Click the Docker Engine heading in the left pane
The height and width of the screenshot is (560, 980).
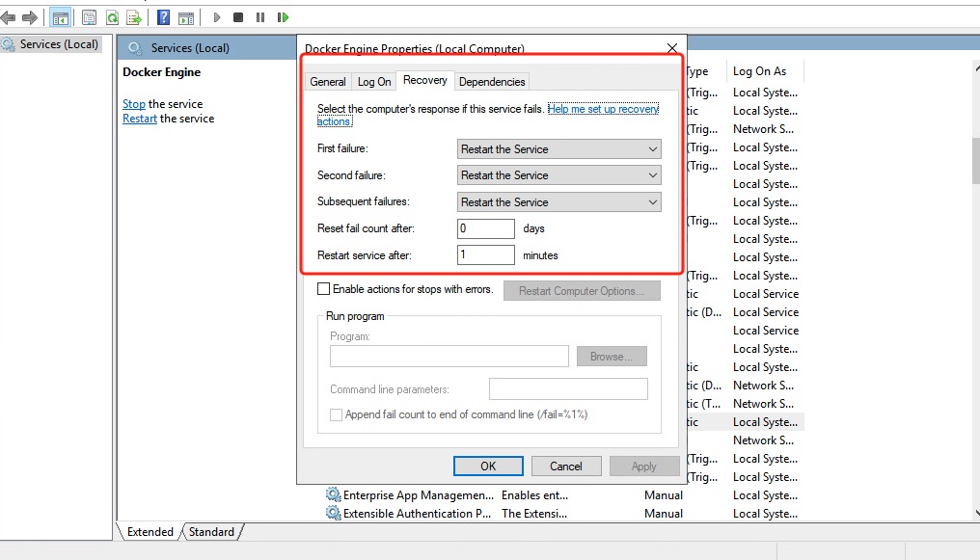pyautogui.click(x=161, y=71)
